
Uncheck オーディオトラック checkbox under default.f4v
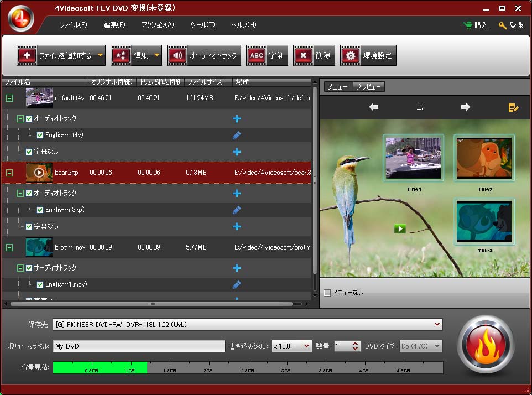(29, 118)
